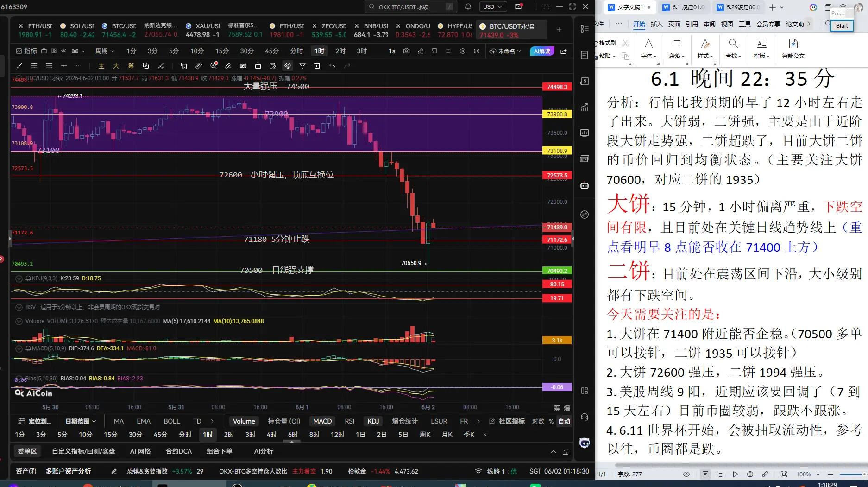The height and width of the screenshot is (487, 868).
Task: Select the ETH/USDT symbol tab at far left
Action: (36, 30)
